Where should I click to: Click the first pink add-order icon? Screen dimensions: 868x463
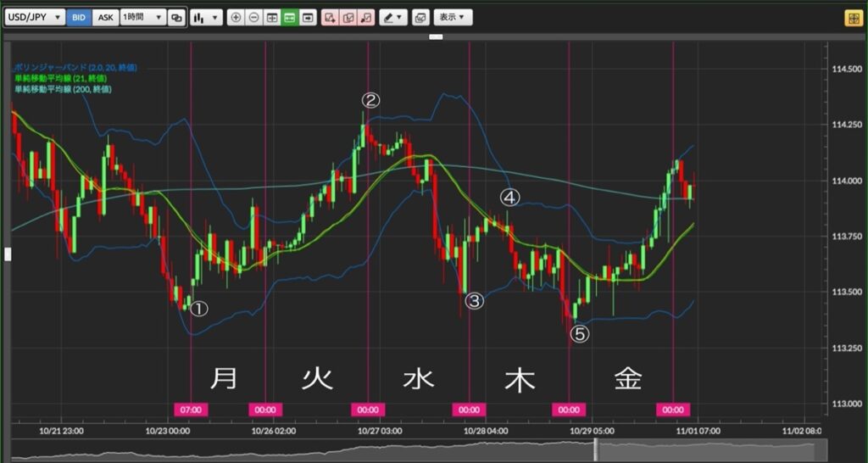coord(331,18)
